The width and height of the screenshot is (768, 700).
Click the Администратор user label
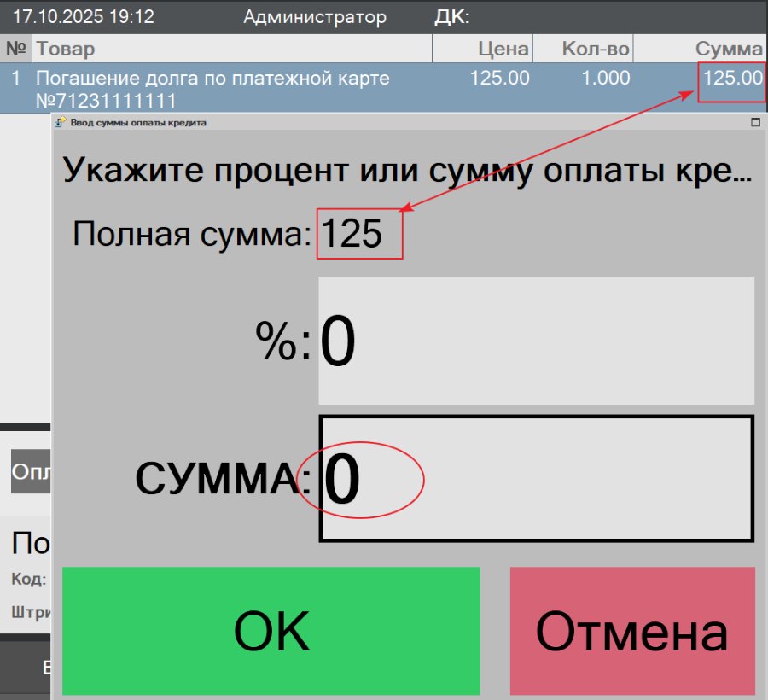315,17
